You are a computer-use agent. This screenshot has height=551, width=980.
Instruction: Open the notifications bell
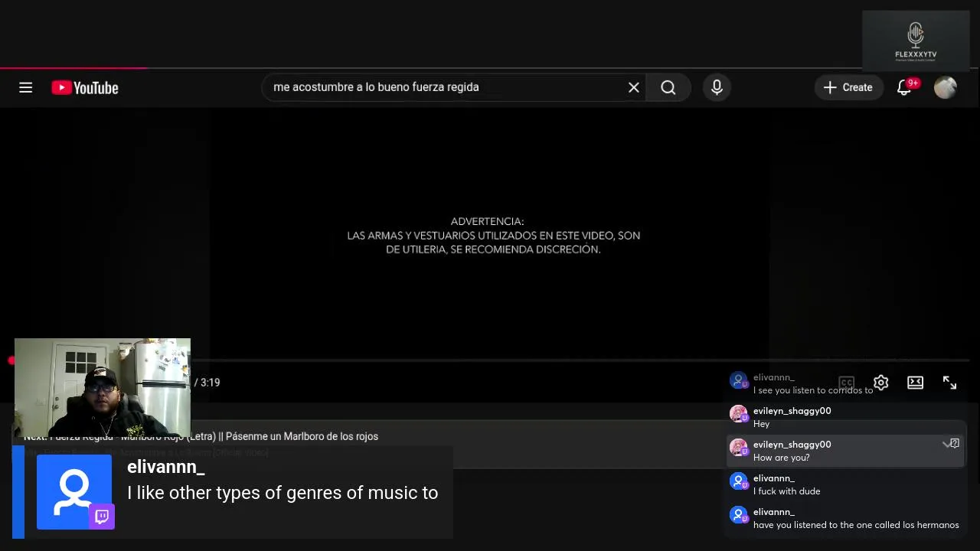click(904, 87)
